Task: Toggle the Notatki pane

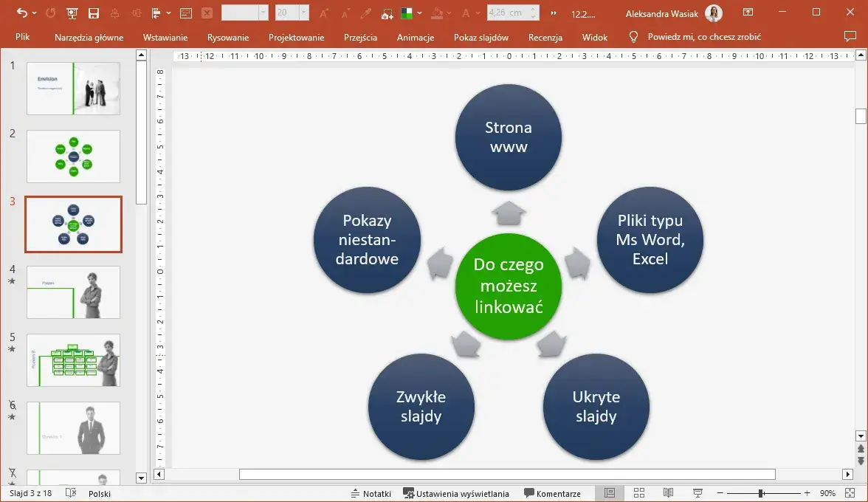Action: [371, 492]
